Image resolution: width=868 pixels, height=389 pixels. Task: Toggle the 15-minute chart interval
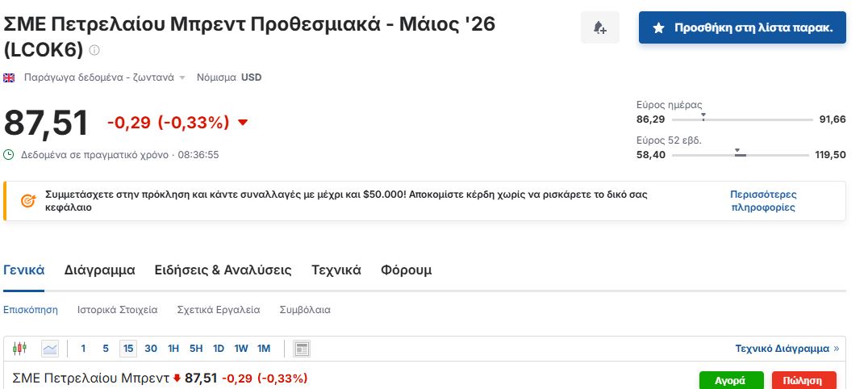127,349
